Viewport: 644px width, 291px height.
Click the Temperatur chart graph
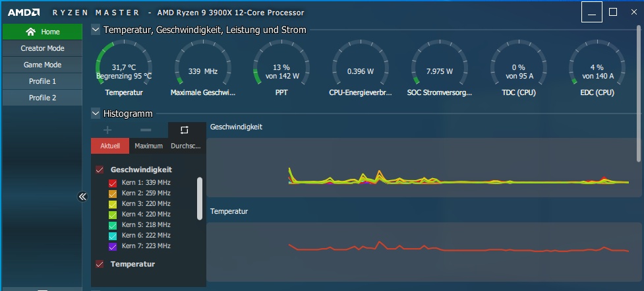423,252
